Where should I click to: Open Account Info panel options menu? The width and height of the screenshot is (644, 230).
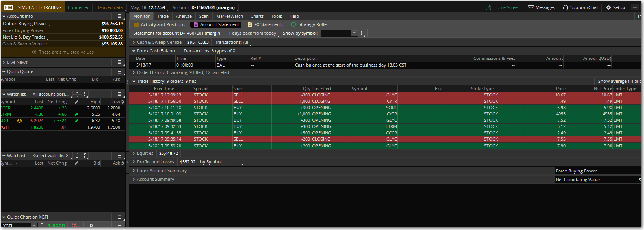tap(119, 16)
